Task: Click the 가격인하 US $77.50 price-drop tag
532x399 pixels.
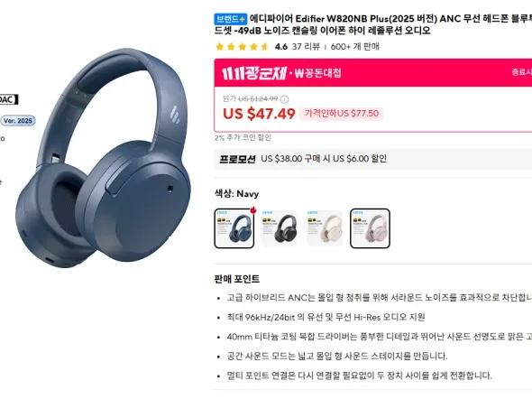Action: [342, 114]
